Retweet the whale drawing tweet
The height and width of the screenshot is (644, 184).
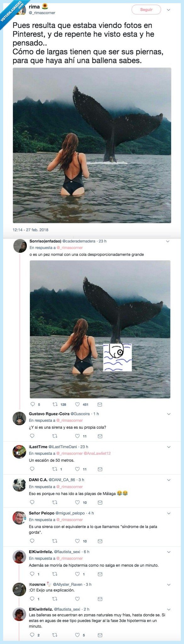[55, 404]
